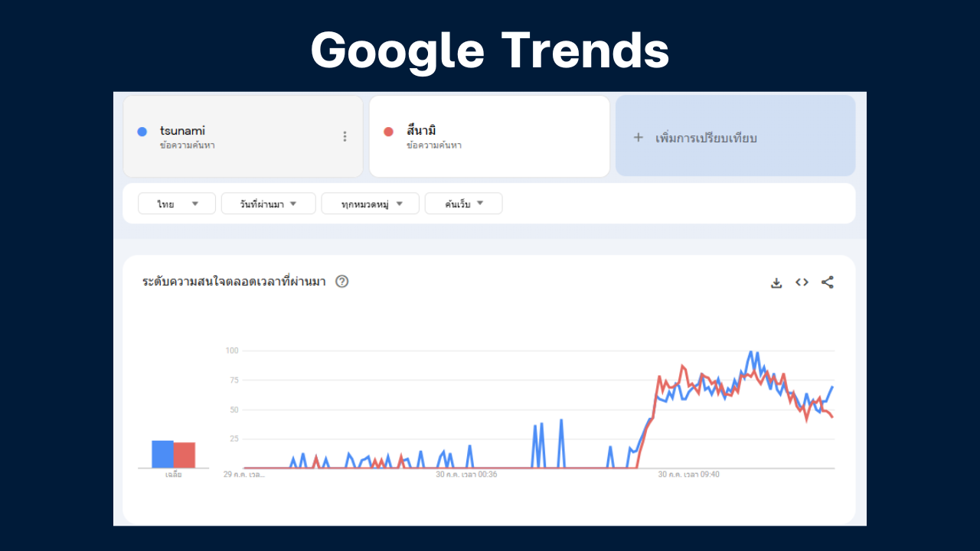Click the red dot beside สึนามิ

388,132
